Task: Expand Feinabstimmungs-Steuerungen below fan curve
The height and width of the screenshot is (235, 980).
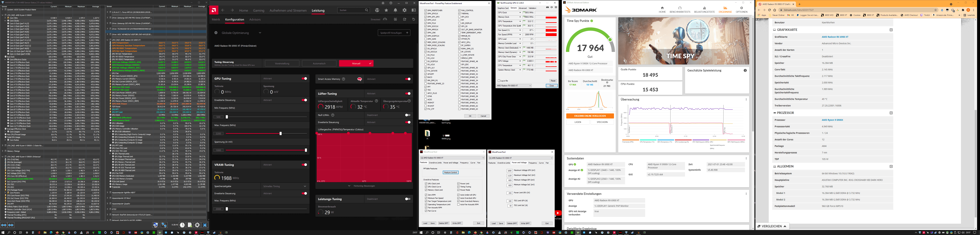Action: pyautogui.click(x=364, y=186)
